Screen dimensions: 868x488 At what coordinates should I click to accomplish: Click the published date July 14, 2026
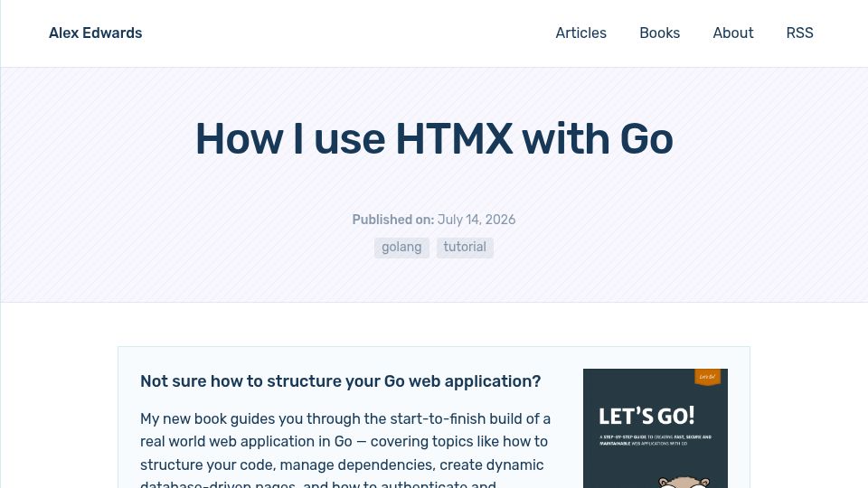476,220
